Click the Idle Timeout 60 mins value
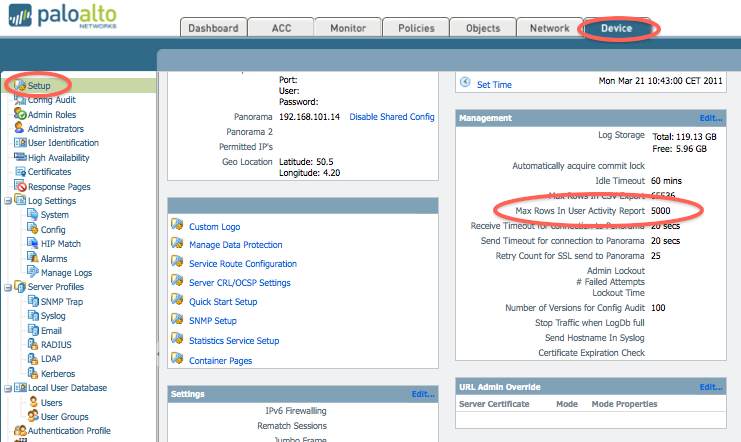 point(666,181)
